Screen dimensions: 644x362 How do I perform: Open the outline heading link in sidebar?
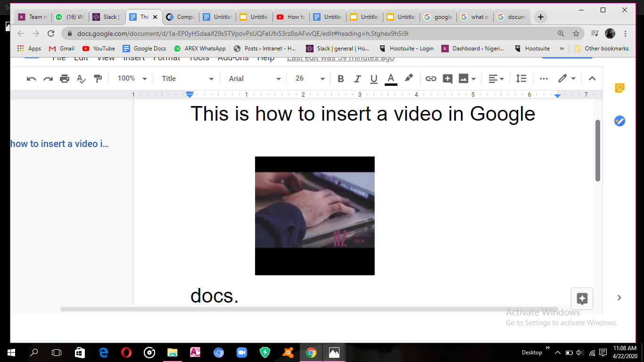[59, 144]
